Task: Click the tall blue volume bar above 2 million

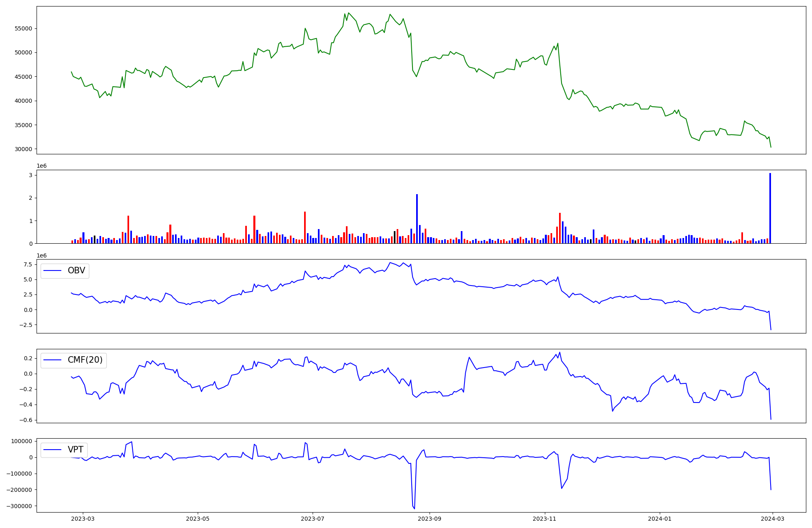Action: click(x=417, y=219)
